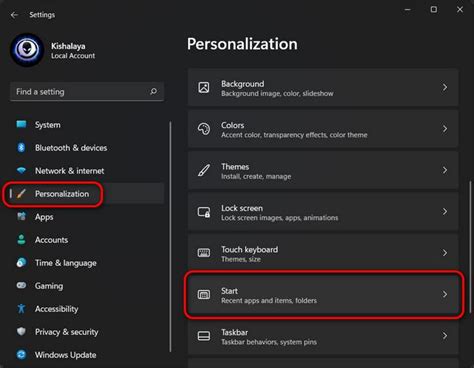
Task: Click 'Install, create, manage' text
Action: click(256, 176)
